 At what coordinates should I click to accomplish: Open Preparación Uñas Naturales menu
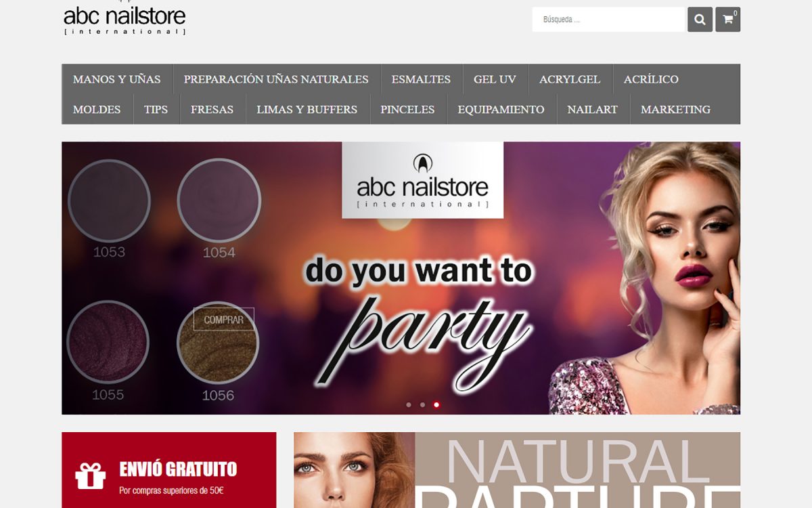pyautogui.click(x=276, y=79)
